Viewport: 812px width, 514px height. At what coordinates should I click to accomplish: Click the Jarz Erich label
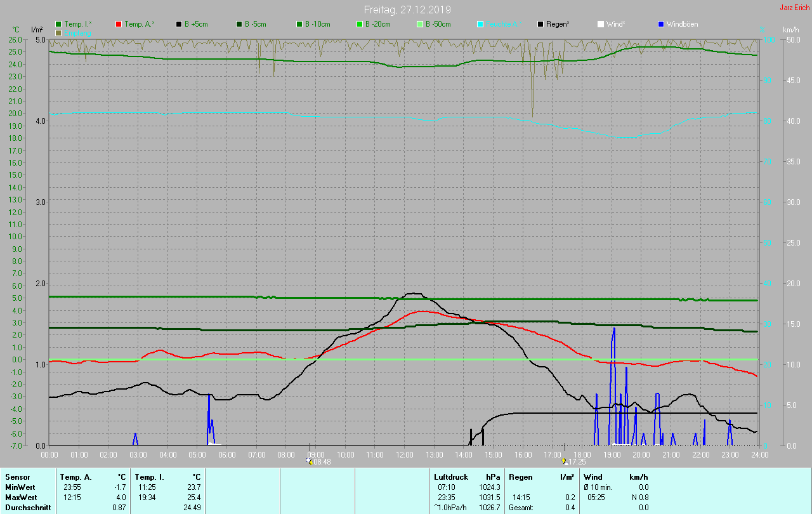pyautogui.click(x=794, y=8)
